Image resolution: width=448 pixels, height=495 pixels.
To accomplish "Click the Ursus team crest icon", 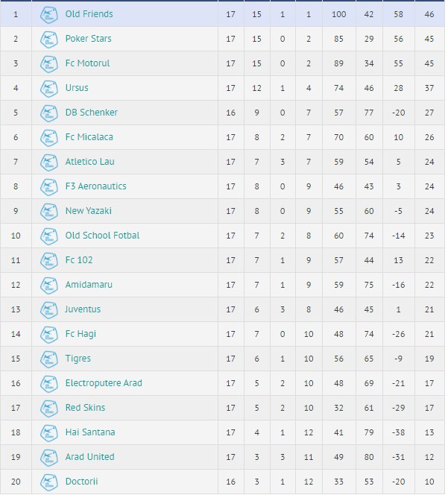I will [x=49, y=88].
